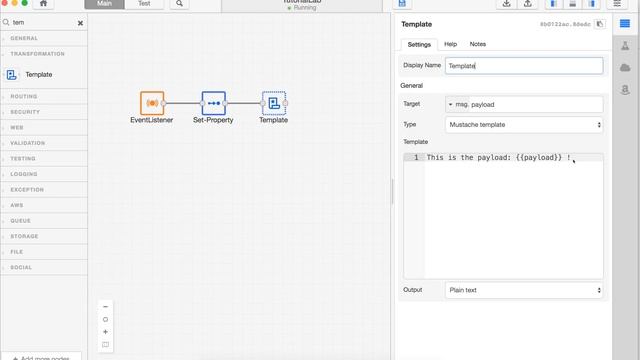Toggle the canvas minimap icon
640x360 pixels.
[105, 344]
